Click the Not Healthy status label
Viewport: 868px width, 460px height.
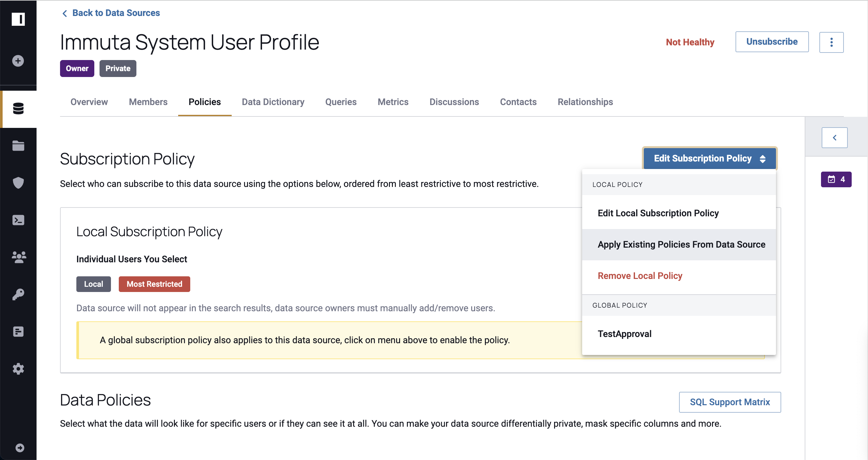690,42
